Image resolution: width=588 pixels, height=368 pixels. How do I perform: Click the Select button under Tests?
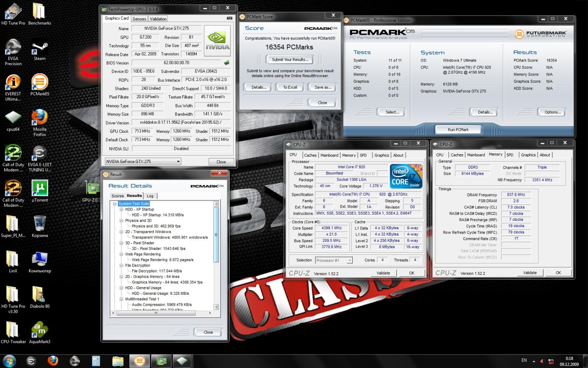click(x=392, y=112)
